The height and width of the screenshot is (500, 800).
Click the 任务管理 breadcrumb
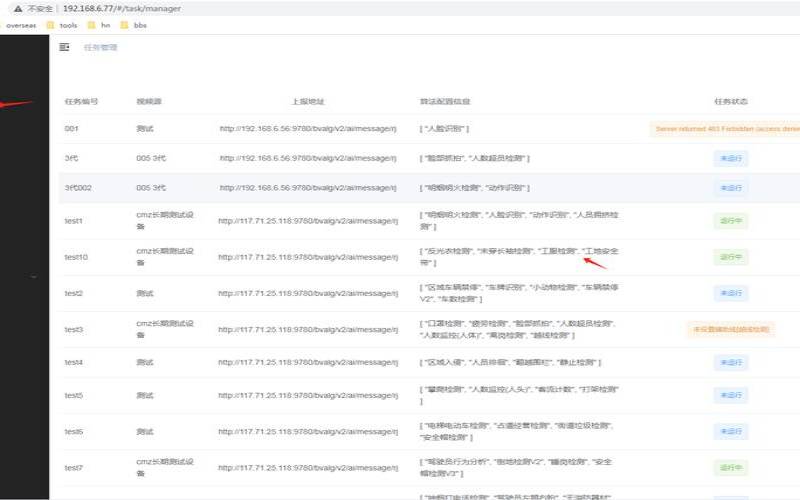(101, 47)
